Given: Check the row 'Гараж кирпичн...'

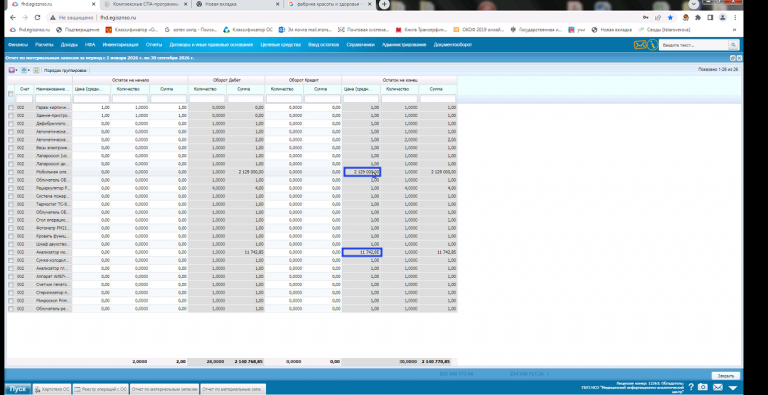Looking at the screenshot, I should pos(11,107).
